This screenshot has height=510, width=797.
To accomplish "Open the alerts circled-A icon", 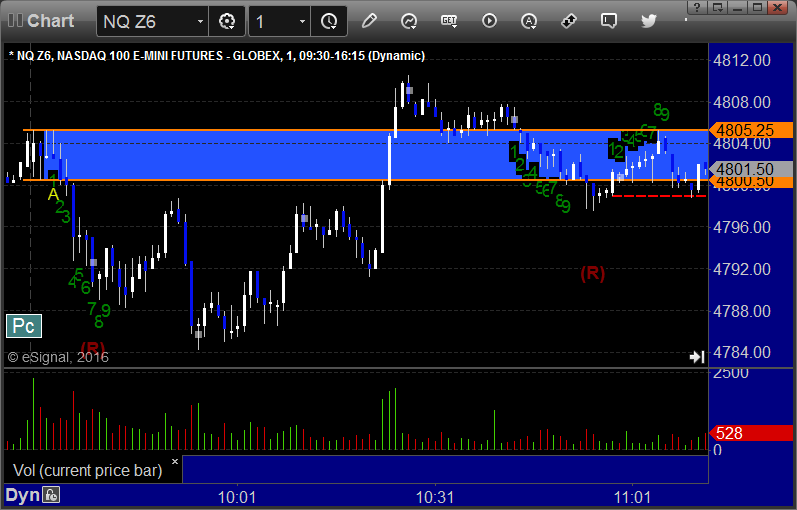I will 529,21.
